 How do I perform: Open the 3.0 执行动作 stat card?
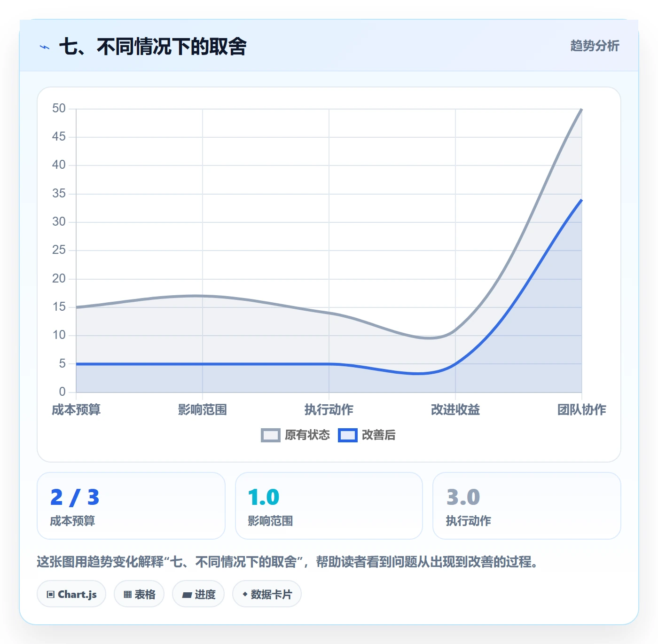pyautogui.click(x=527, y=506)
